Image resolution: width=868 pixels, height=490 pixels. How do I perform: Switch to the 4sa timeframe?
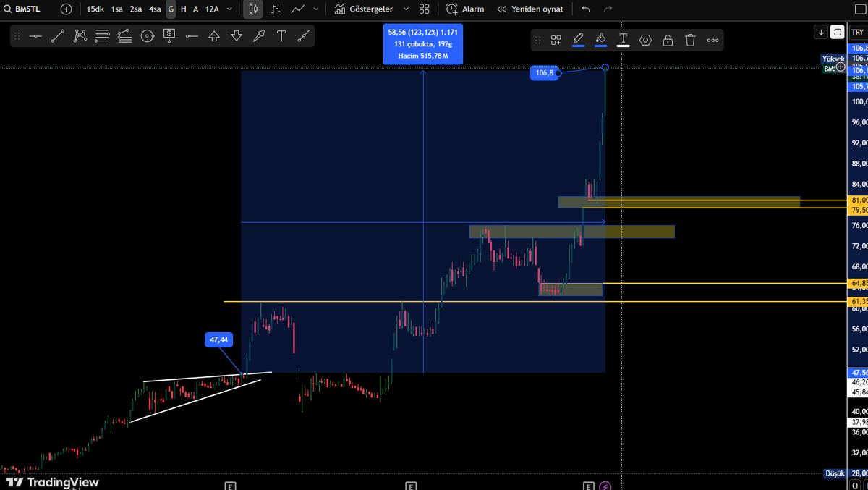(155, 9)
